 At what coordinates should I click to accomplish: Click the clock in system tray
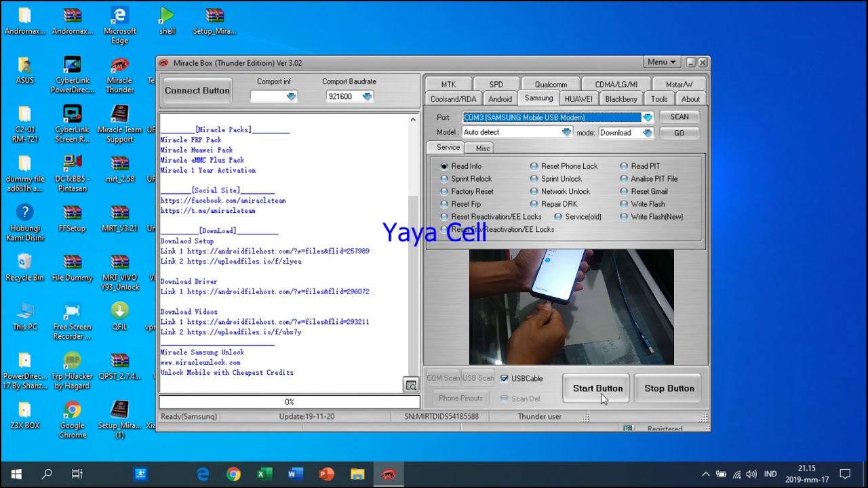point(807,474)
